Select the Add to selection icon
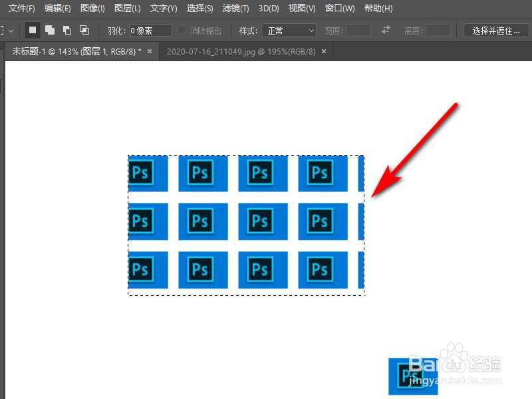Image resolution: width=532 pixels, height=399 pixels. tap(50, 31)
